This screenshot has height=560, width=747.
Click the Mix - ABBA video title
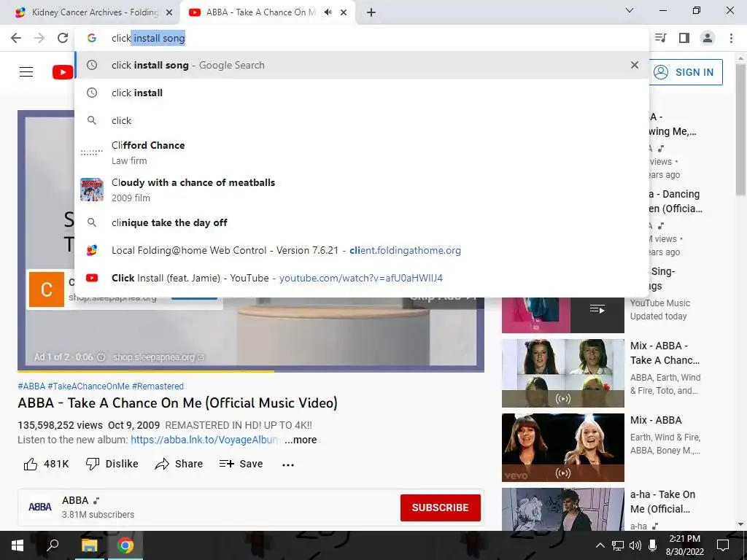click(656, 420)
